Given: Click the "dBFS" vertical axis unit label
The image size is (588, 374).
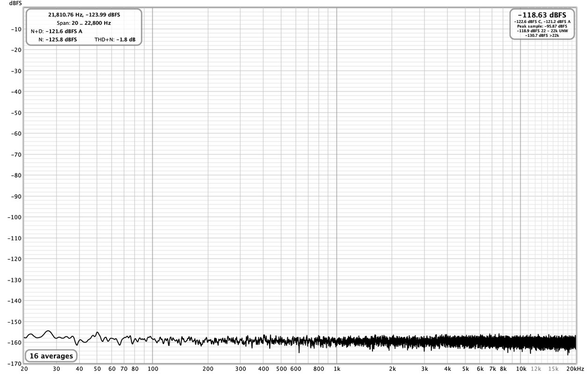Looking at the screenshot, I should [x=15, y=3].
